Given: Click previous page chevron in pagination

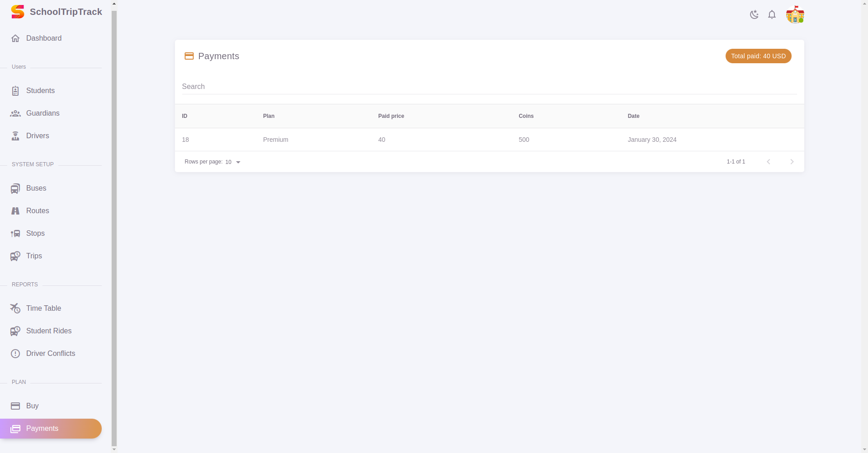Looking at the screenshot, I should [769, 161].
